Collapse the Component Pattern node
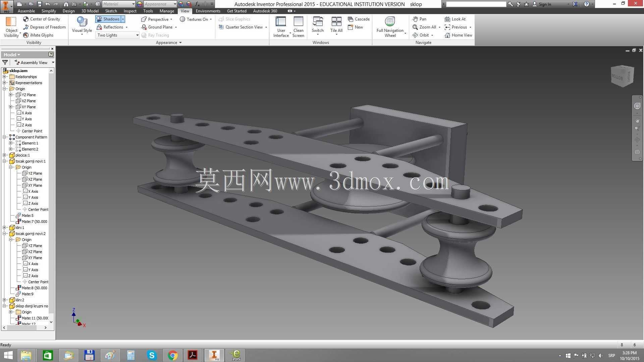Image resolution: width=644 pixels, height=362 pixels. pyautogui.click(x=5, y=137)
